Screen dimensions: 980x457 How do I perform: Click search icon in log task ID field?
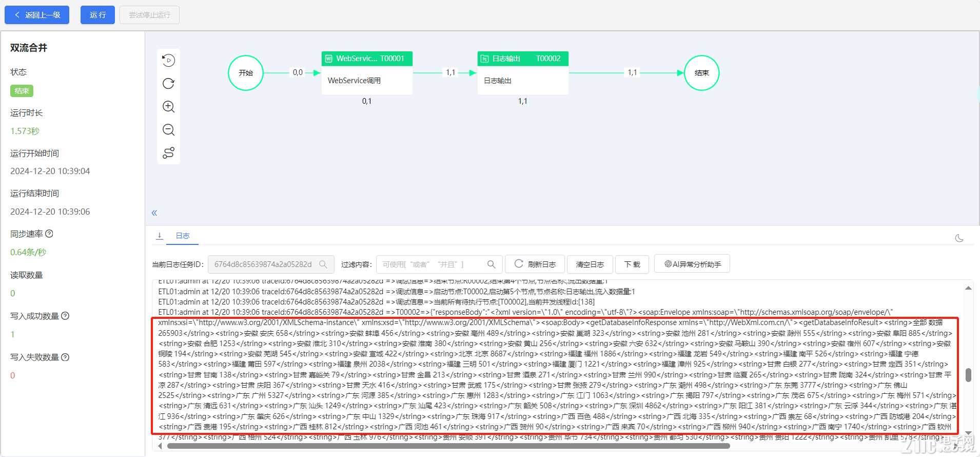[323, 264]
